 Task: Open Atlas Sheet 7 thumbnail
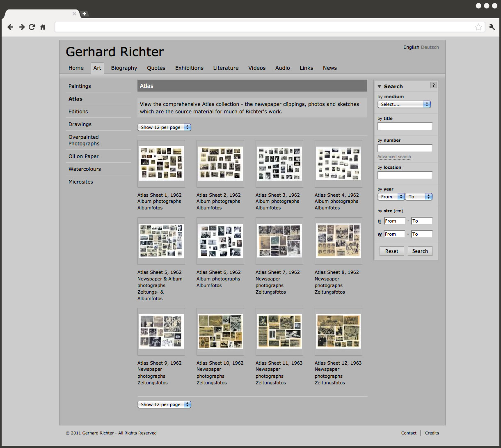279,241
